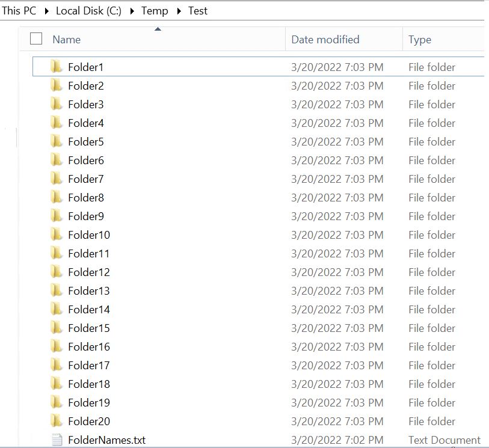Select the Folder18 name label

tap(89, 384)
